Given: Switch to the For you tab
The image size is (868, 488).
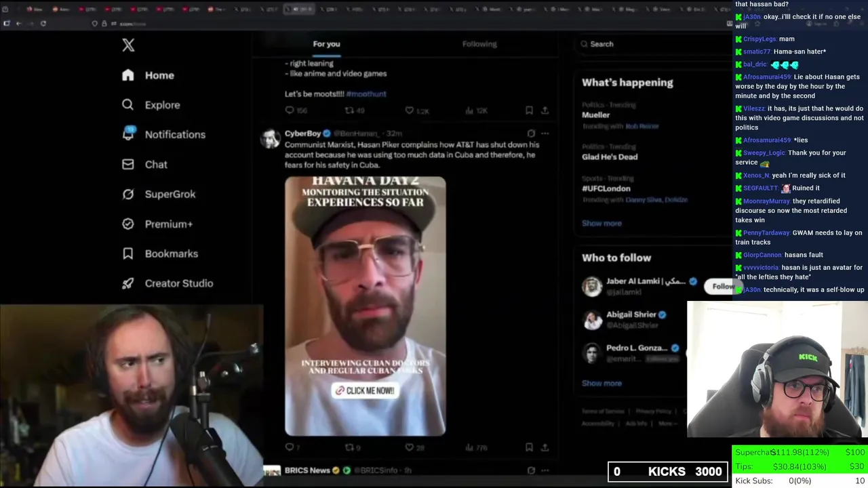Looking at the screenshot, I should tap(326, 44).
